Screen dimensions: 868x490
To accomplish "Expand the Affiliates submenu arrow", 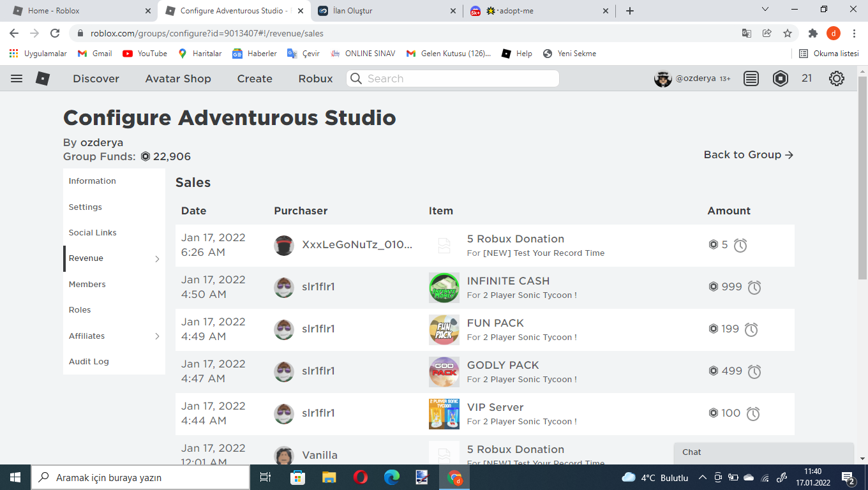I will coord(157,336).
